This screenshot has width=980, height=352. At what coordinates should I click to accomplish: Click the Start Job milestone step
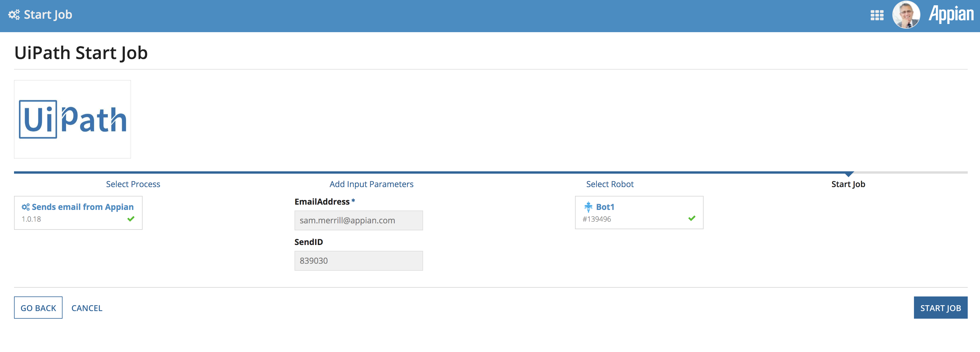coord(848,184)
